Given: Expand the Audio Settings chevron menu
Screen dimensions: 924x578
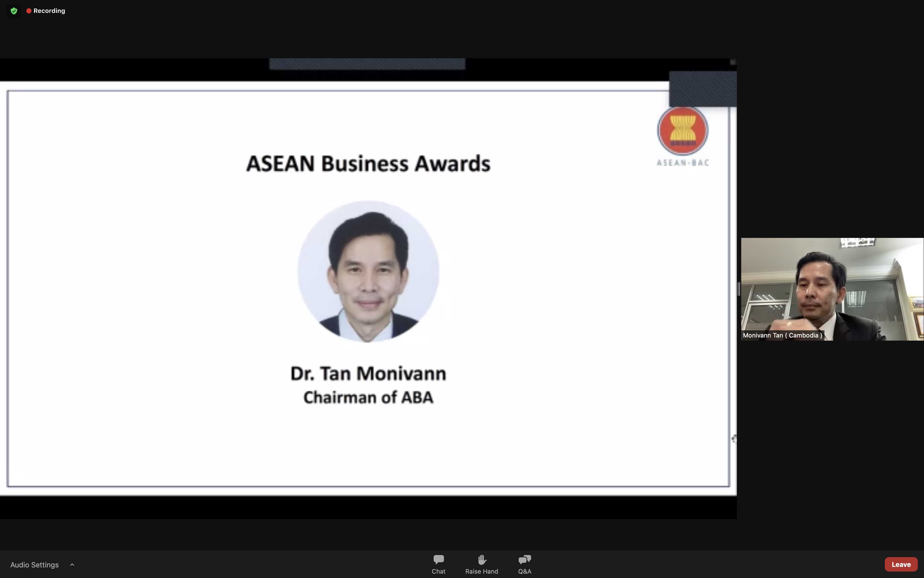Looking at the screenshot, I should click(x=72, y=565).
